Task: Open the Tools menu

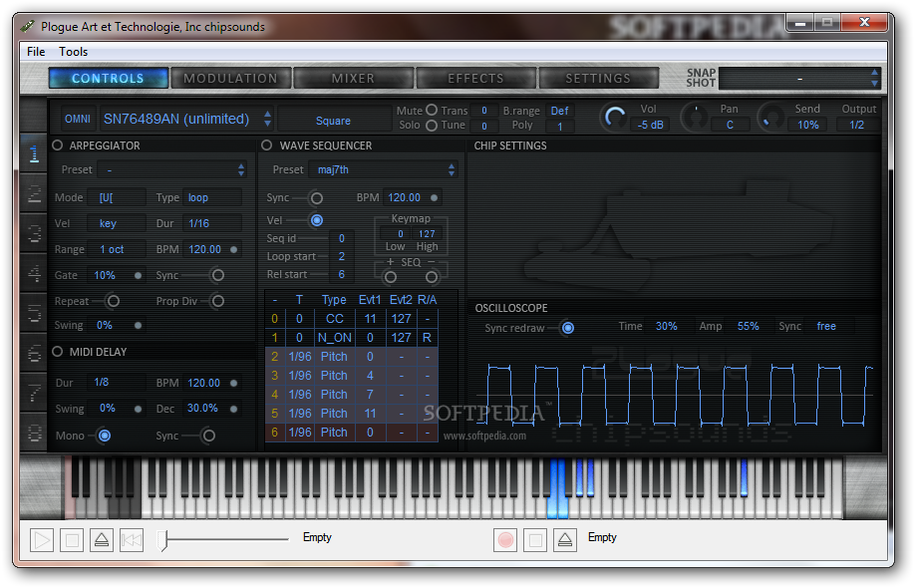Action: coord(73,52)
